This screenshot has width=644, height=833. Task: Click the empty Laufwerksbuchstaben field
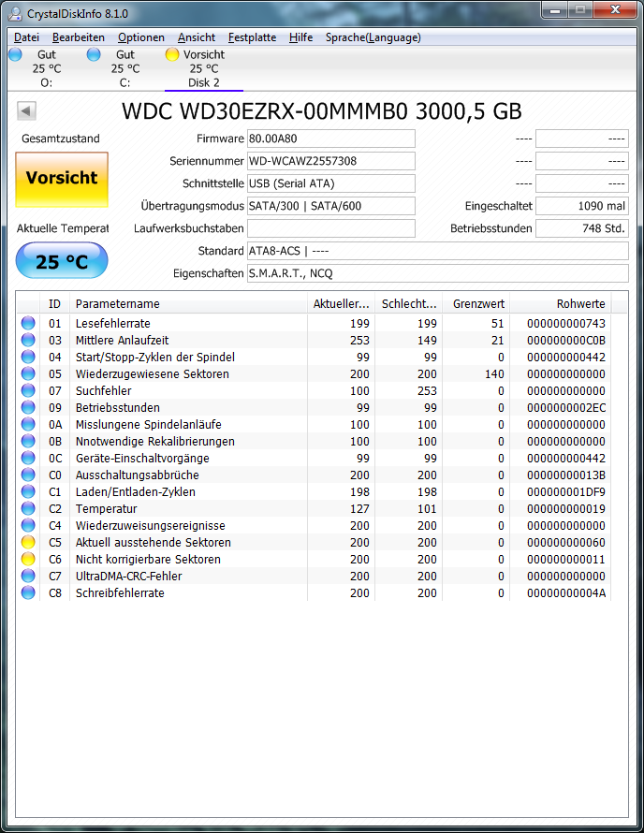(331, 228)
